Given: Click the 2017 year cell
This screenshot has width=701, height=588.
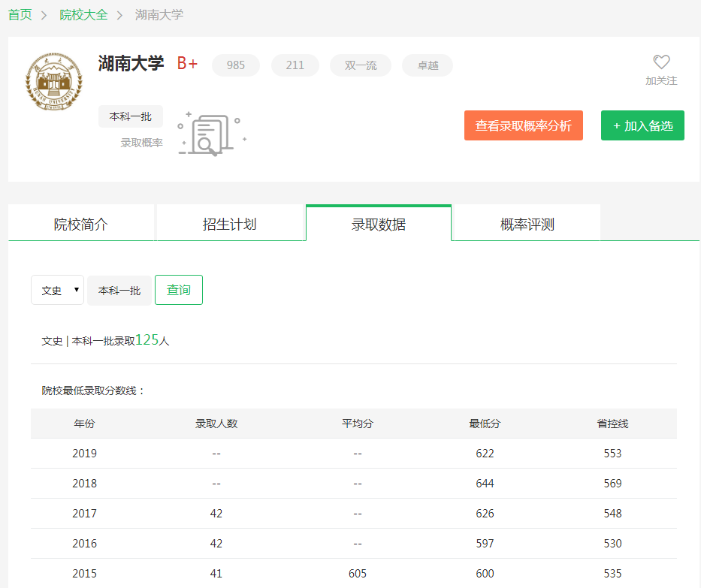Looking at the screenshot, I should click(x=84, y=513).
